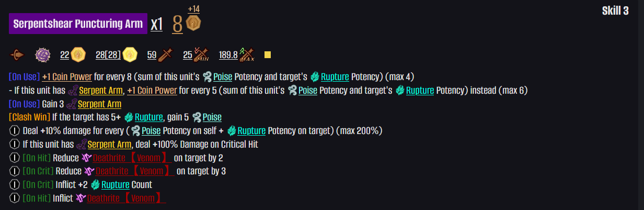This screenshot has width=644, height=210.
Task: Click the yellow coin icon after 28[28]
Action: click(130, 54)
